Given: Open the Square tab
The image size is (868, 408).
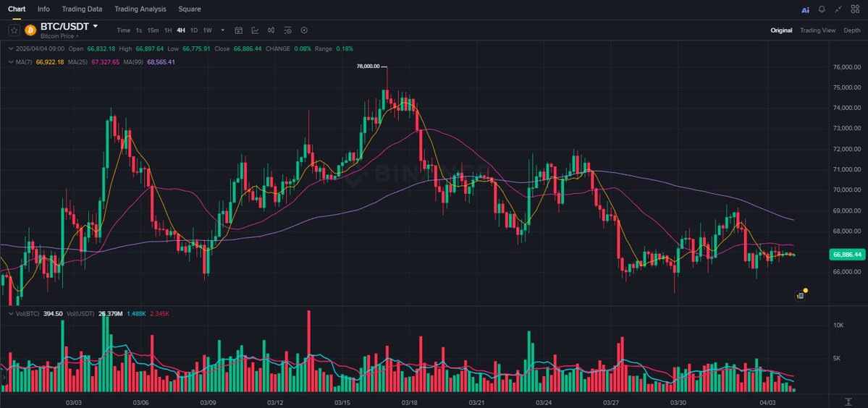Looking at the screenshot, I should pos(189,9).
